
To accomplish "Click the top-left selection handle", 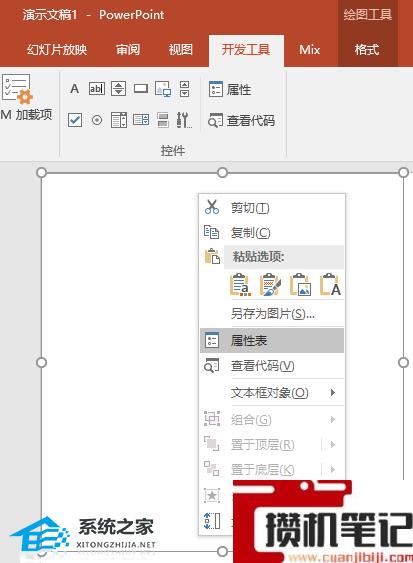I will click(x=42, y=173).
